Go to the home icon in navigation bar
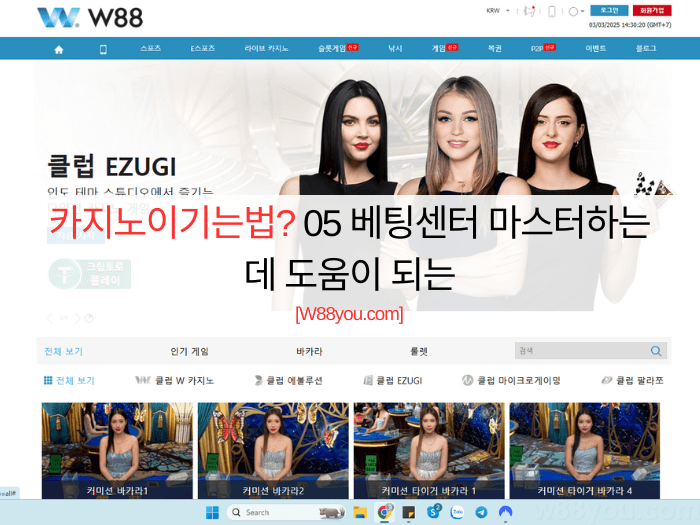This screenshot has width=700, height=525. [59, 49]
